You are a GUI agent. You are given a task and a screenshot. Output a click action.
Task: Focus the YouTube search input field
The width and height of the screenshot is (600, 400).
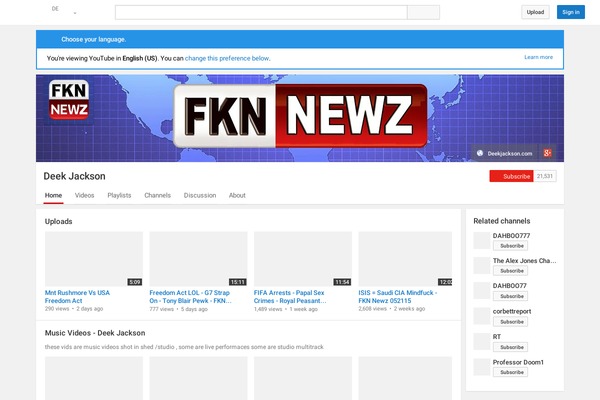pos(261,12)
